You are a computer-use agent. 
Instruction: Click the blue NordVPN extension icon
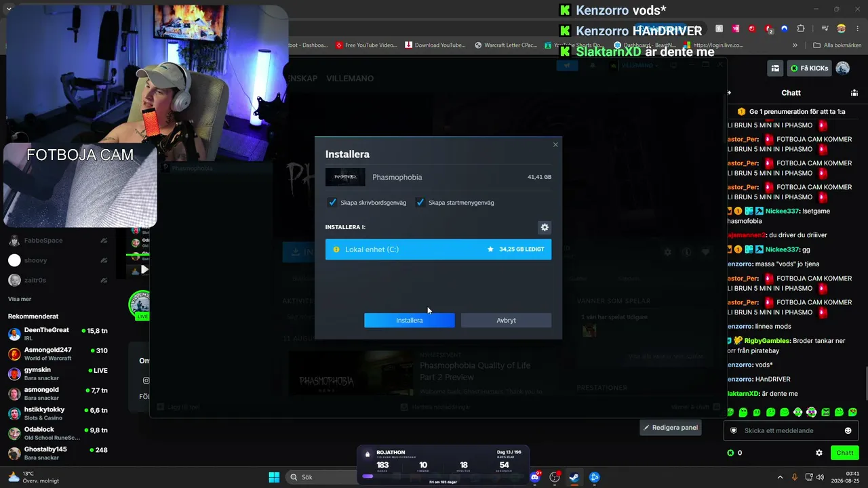[x=785, y=28]
